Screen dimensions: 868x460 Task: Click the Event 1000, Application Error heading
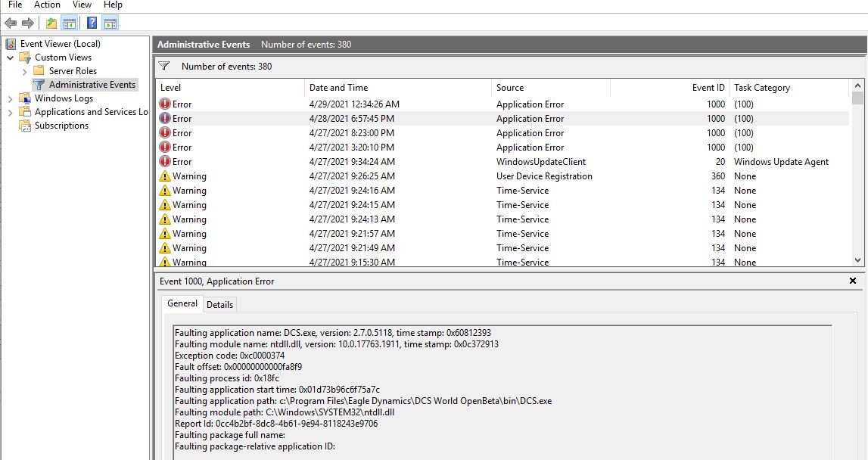click(x=217, y=281)
